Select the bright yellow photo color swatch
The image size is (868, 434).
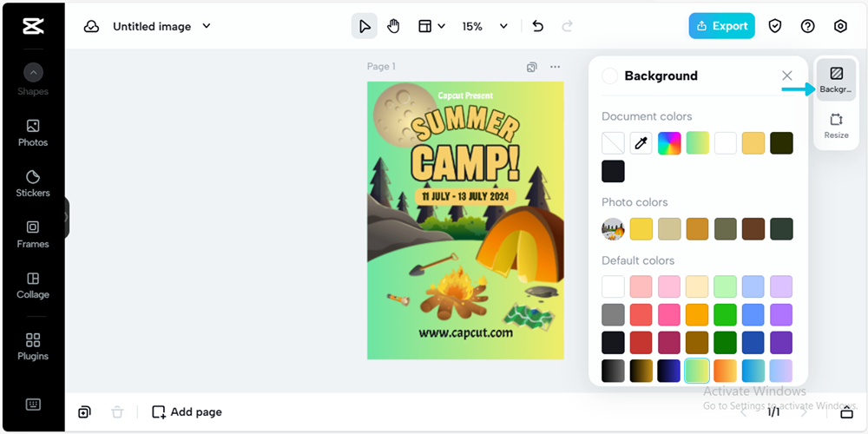(x=641, y=228)
